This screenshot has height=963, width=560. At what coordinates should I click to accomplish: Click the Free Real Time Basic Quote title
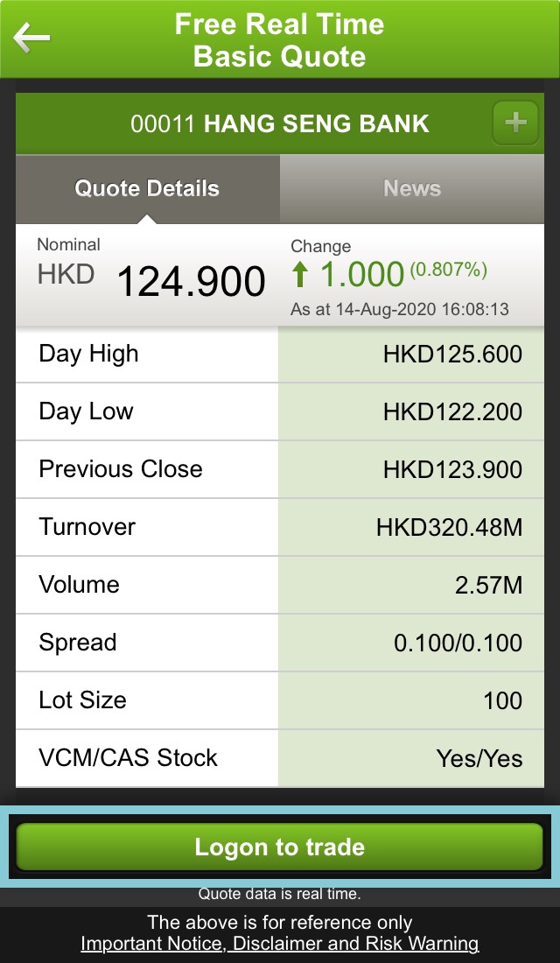280,39
